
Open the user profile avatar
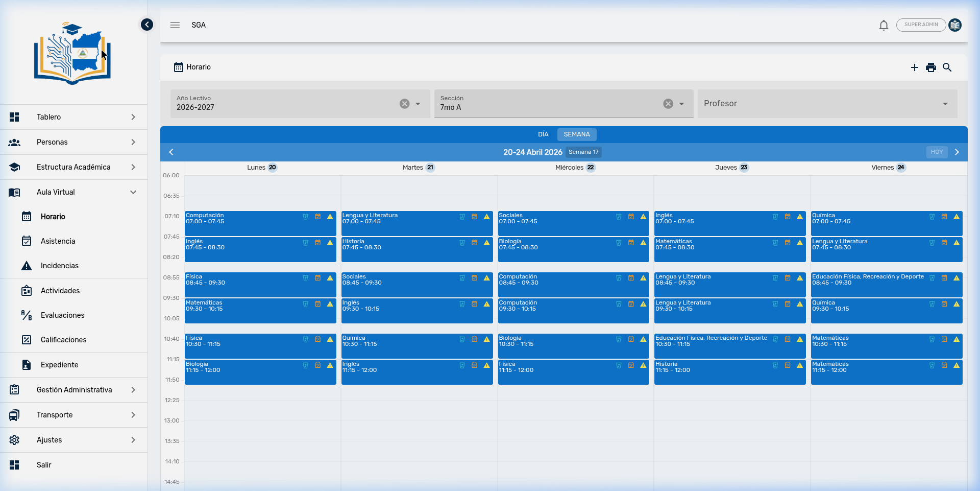click(x=955, y=25)
